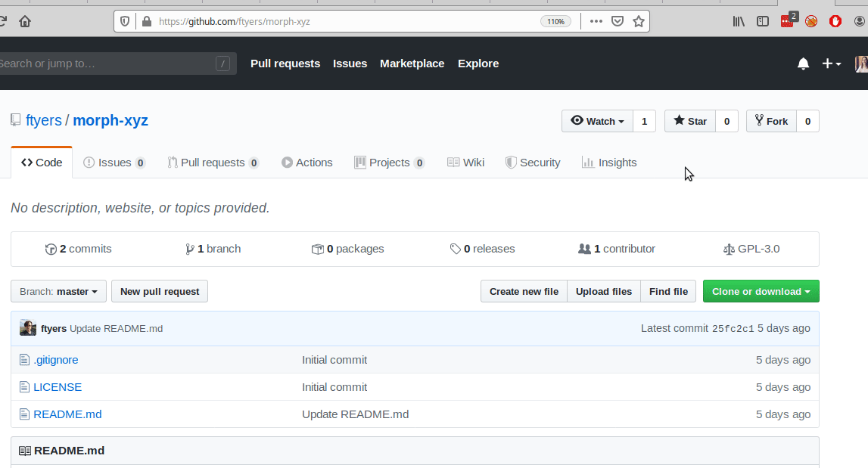Click the red Opera-style extension icon
This screenshot has width=868, height=468.
835,22
